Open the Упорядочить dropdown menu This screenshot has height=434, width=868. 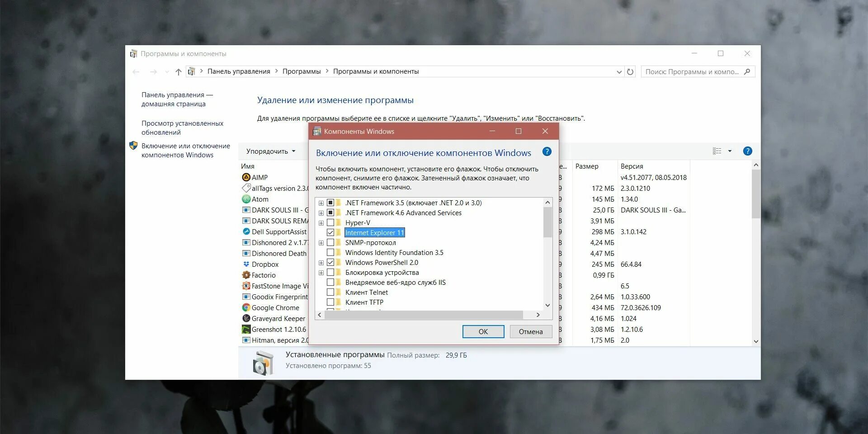tap(271, 151)
